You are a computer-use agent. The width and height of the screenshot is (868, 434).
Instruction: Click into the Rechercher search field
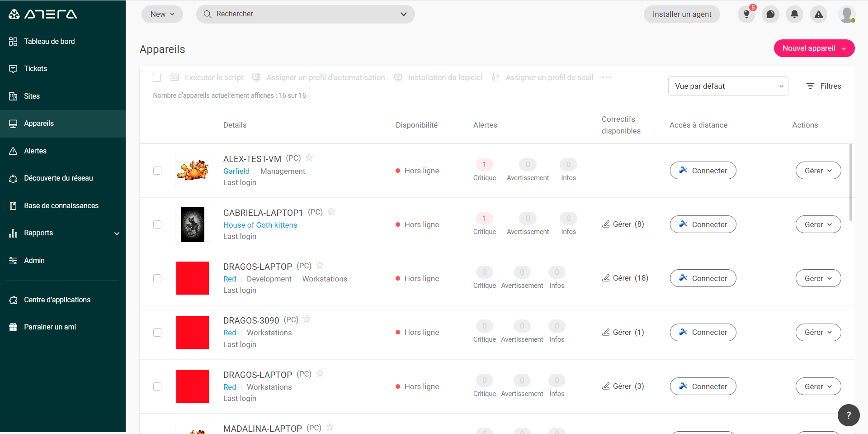click(305, 14)
